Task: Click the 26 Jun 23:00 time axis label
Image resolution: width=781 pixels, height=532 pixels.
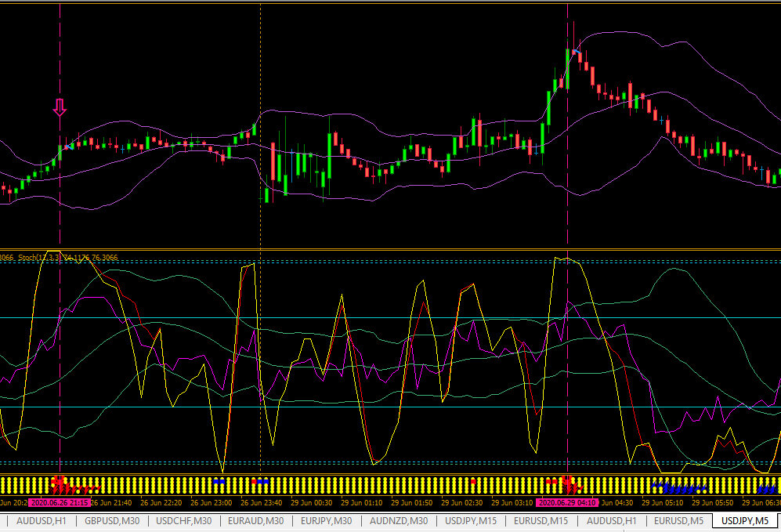Action: coord(212,502)
